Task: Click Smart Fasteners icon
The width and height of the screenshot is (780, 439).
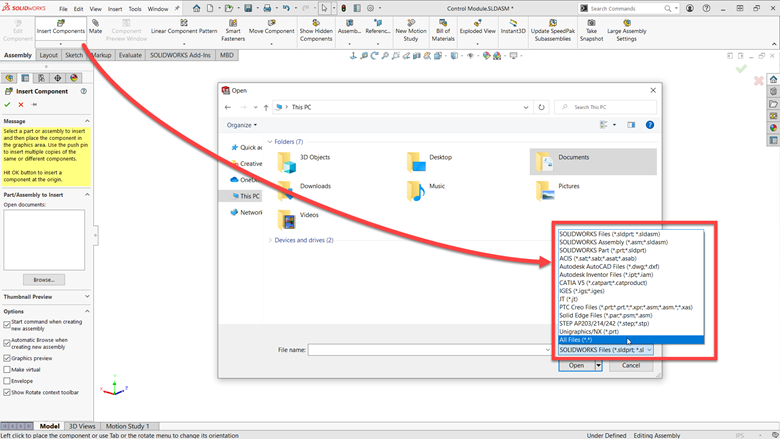Action: click(x=233, y=23)
